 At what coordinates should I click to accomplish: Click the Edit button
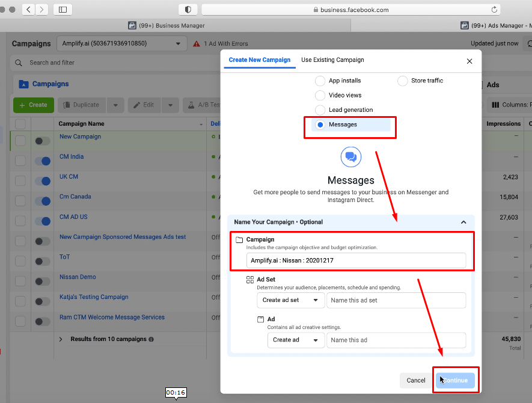coord(144,105)
